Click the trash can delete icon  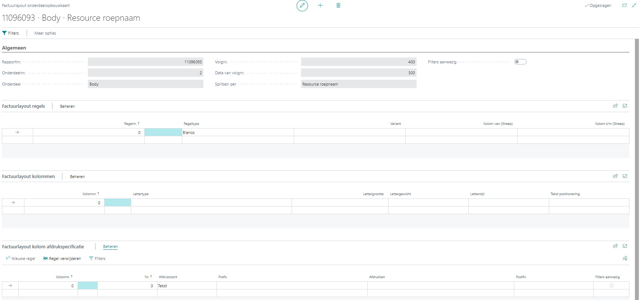click(338, 5)
